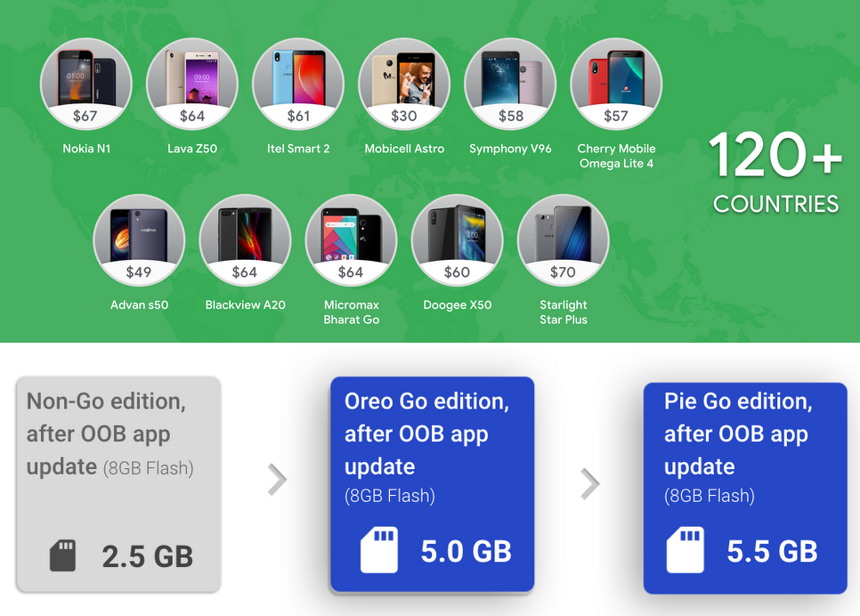Viewport: 860px width, 616px height.
Task: Select the Lava Z50 phone image
Action: [192, 84]
